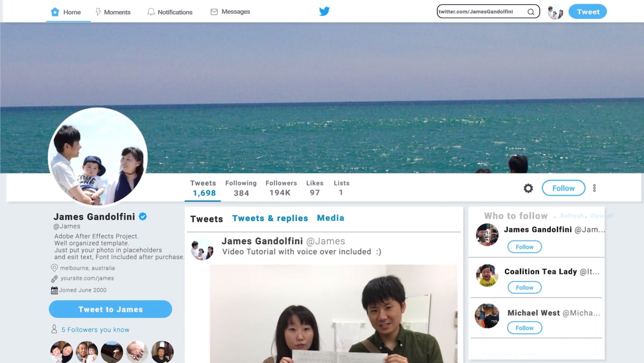Open Coalition Tea Lady's avatar

point(487,275)
